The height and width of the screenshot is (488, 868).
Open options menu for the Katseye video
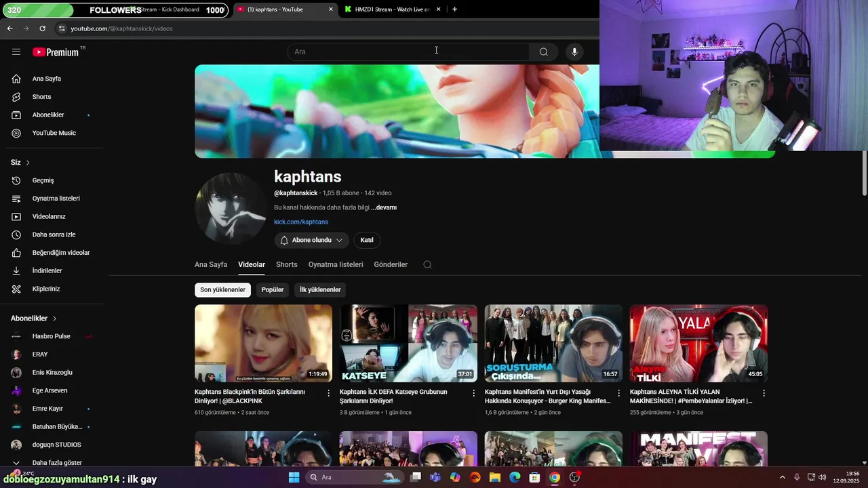click(474, 393)
